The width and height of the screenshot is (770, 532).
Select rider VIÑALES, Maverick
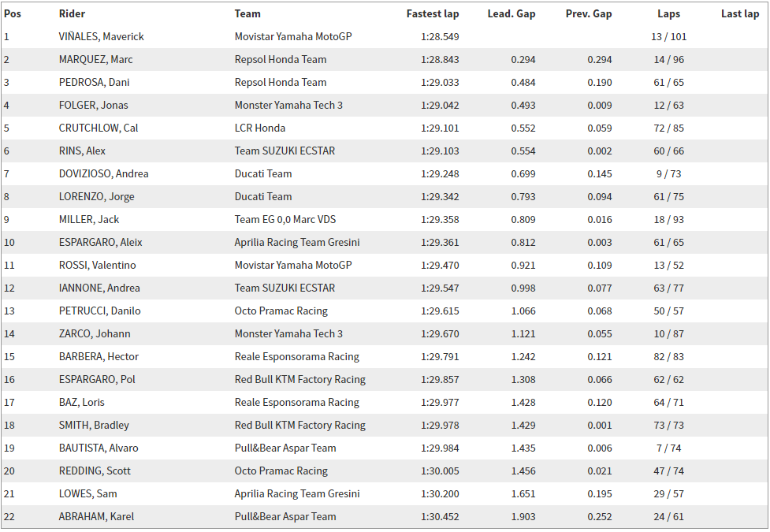[x=101, y=37]
